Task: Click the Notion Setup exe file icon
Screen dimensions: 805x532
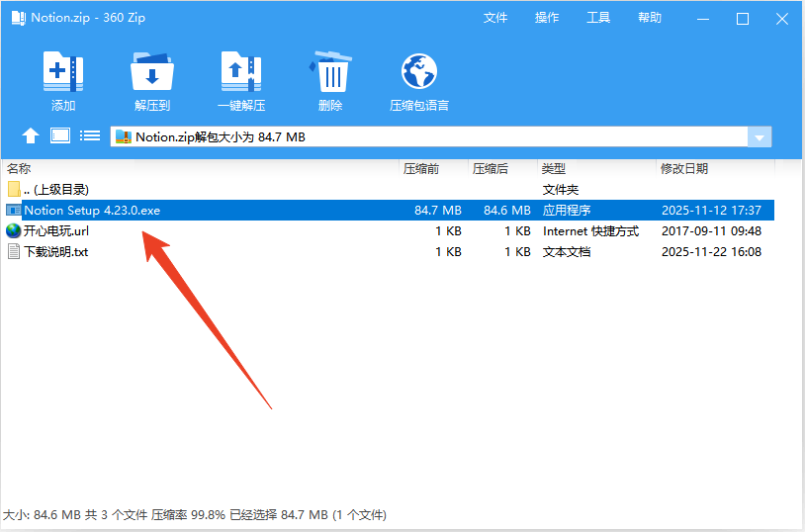Action: pos(13,210)
